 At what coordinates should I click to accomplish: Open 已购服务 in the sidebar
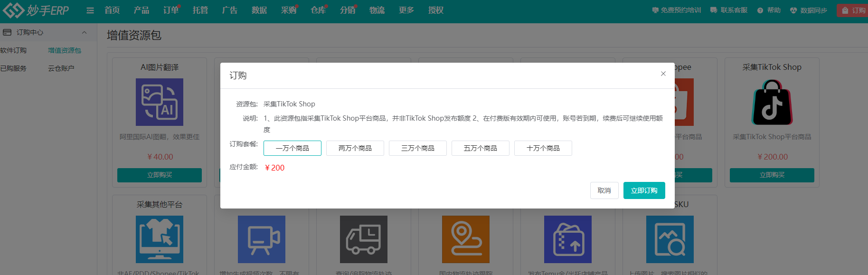(x=13, y=68)
